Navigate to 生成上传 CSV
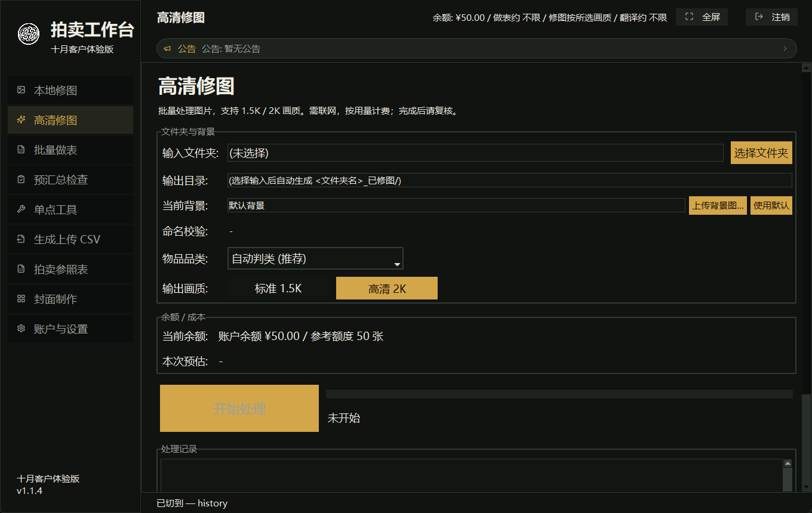The width and height of the screenshot is (812, 513). tap(70, 239)
